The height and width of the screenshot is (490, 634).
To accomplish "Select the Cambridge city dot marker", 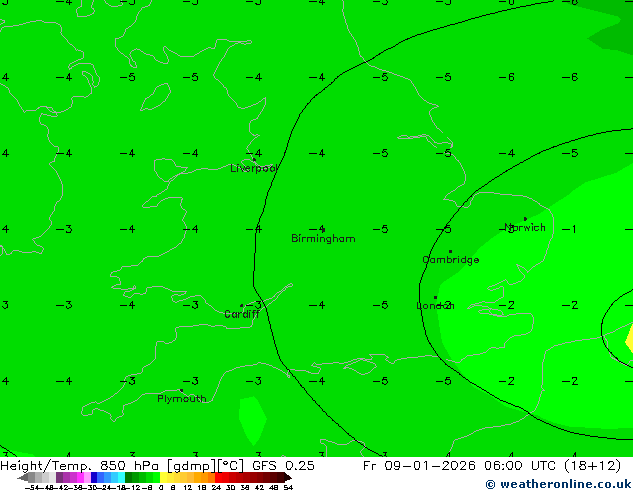I will [450, 251].
